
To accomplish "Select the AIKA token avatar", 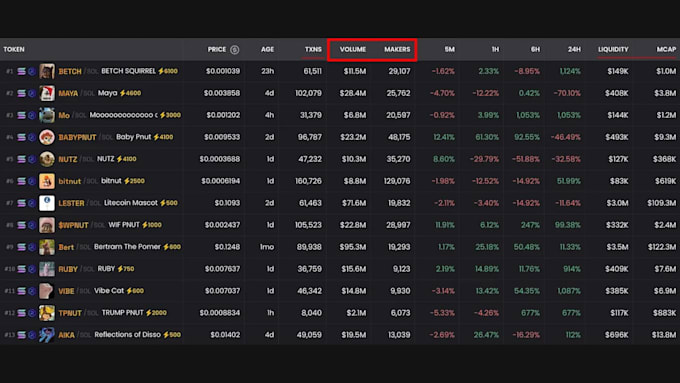I will pos(47,335).
